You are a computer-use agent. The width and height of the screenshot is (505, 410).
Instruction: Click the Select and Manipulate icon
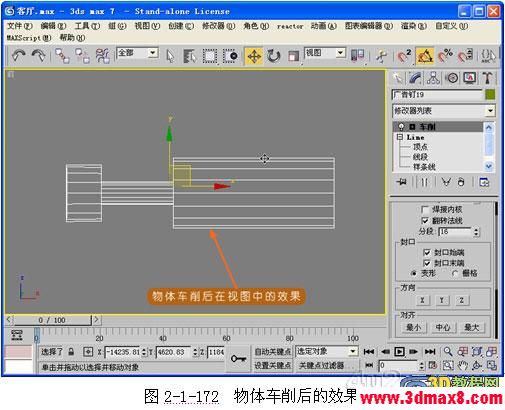(x=381, y=56)
